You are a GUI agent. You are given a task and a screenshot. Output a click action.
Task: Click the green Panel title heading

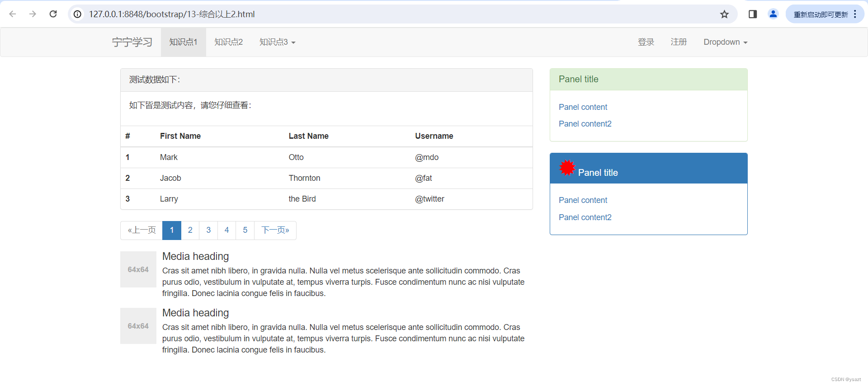tap(579, 79)
